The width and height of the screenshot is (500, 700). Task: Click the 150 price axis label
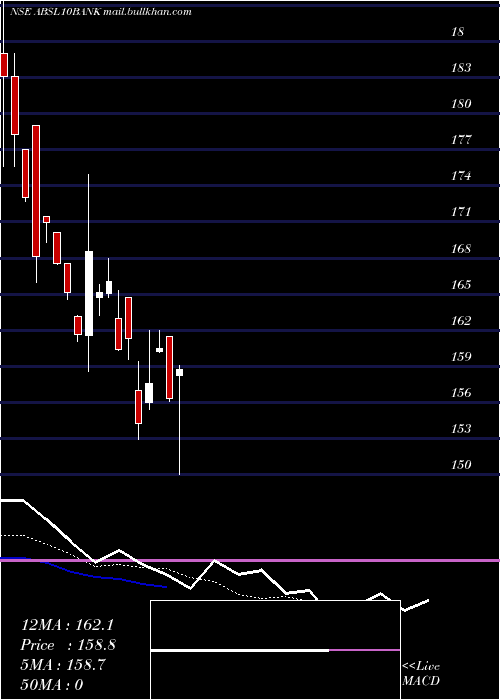coord(461,465)
